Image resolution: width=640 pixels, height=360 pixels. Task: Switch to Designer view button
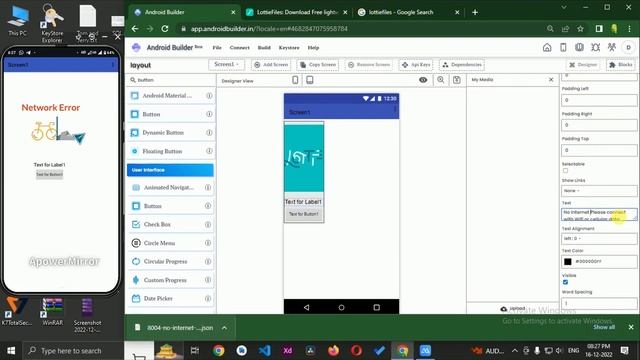[x=583, y=64]
